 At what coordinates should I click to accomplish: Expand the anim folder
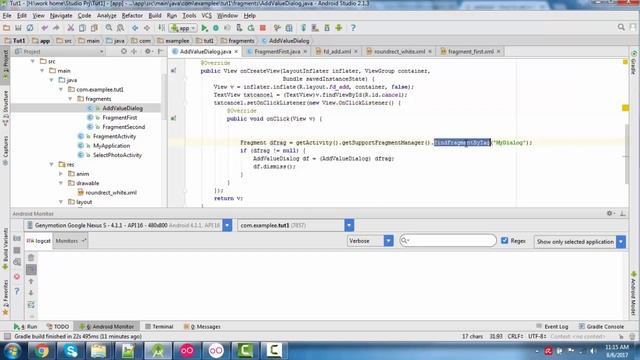pos(61,174)
